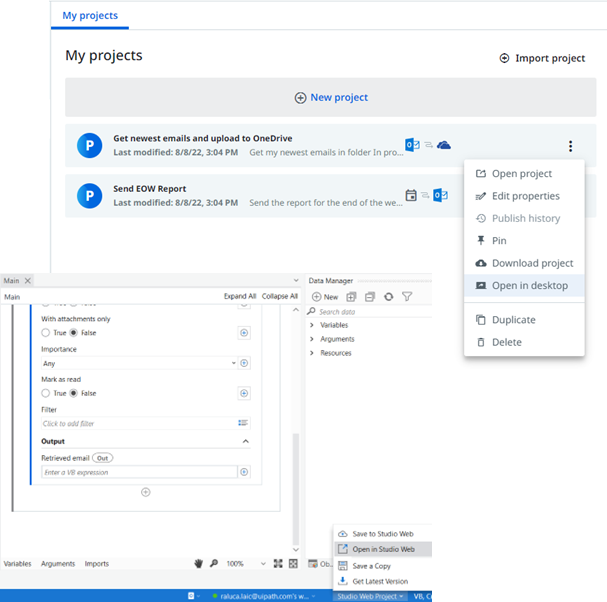This screenshot has height=602, width=607.
Task: Select Download project menu entry
Action: coord(524,263)
